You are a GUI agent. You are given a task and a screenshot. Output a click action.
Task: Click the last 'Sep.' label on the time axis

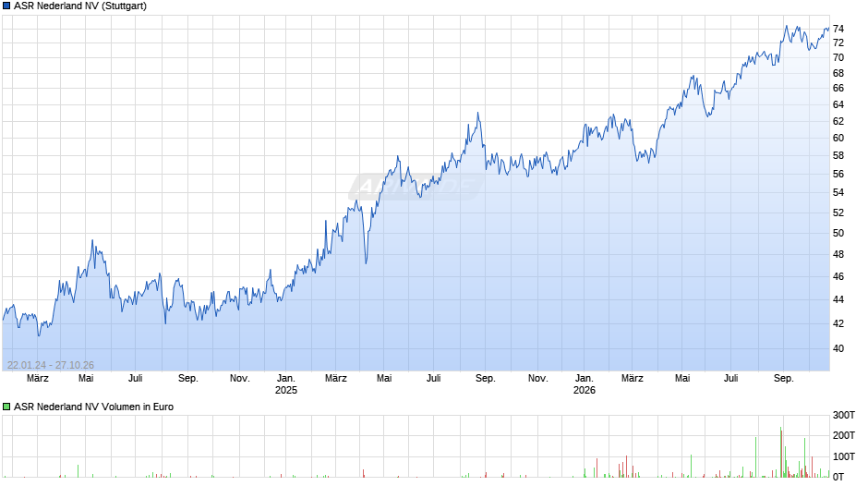(783, 379)
